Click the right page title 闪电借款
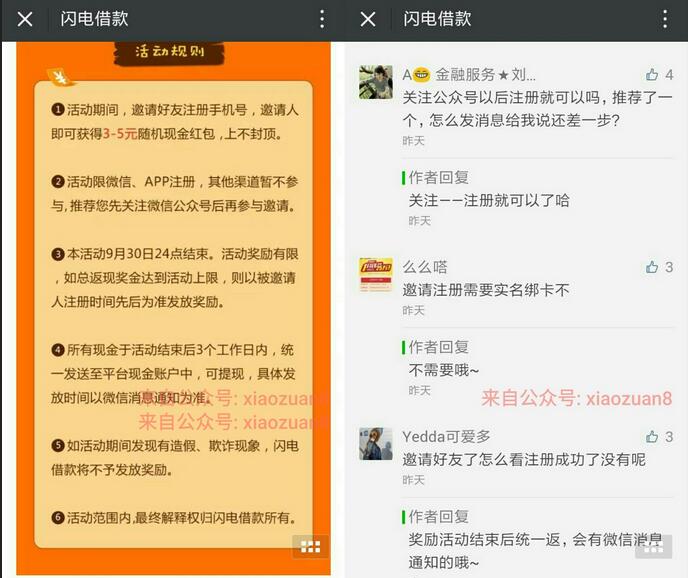This screenshot has height=578, width=688. (x=437, y=19)
